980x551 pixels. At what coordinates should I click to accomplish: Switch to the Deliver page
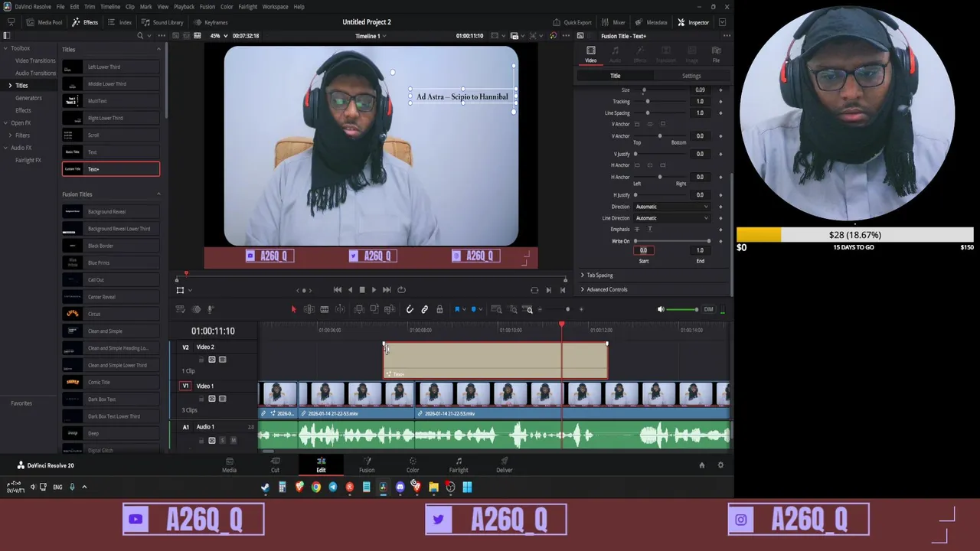(x=504, y=465)
